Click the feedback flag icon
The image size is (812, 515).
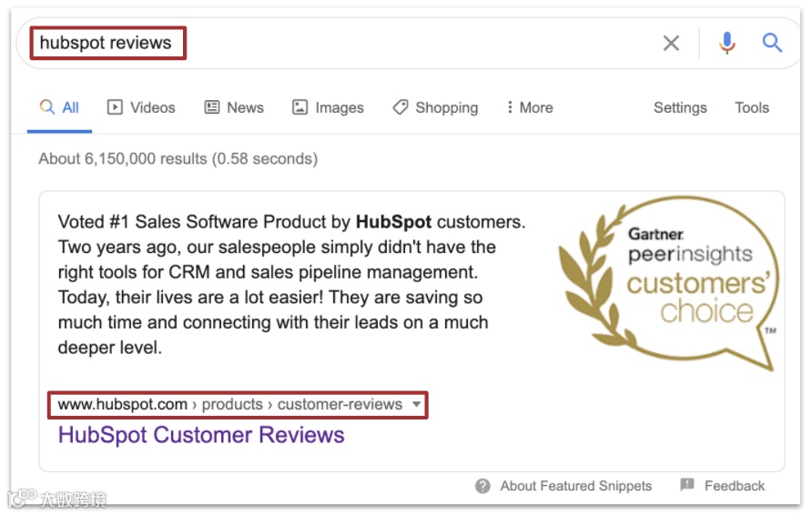[686, 485]
